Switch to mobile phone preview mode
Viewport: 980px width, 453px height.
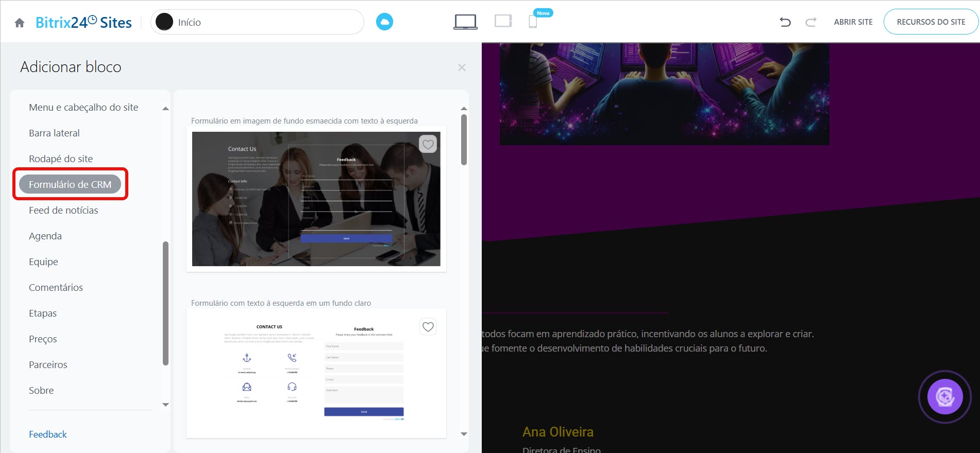point(533,22)
